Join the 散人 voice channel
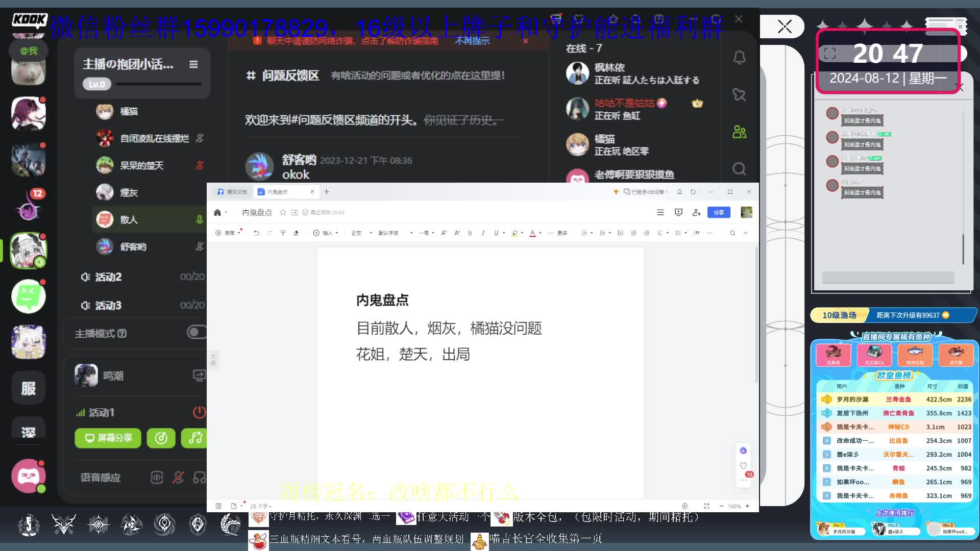 click(x=129, y=219)
